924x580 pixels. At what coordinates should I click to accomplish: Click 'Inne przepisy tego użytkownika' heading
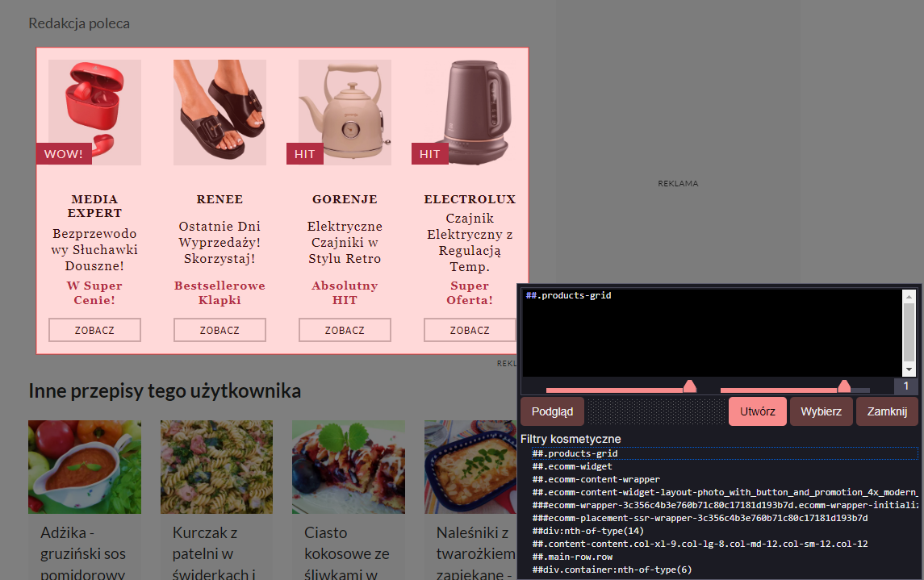click(x=165, y=391)
